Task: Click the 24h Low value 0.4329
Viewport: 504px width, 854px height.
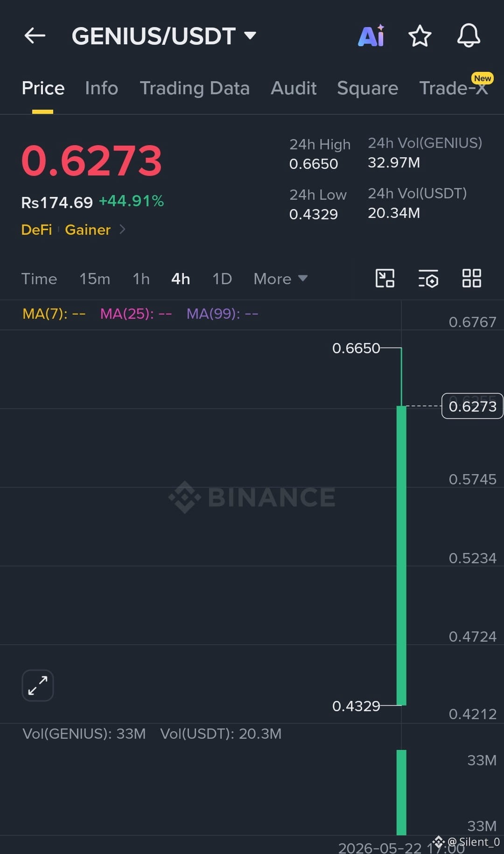Action: pos(314,214)
